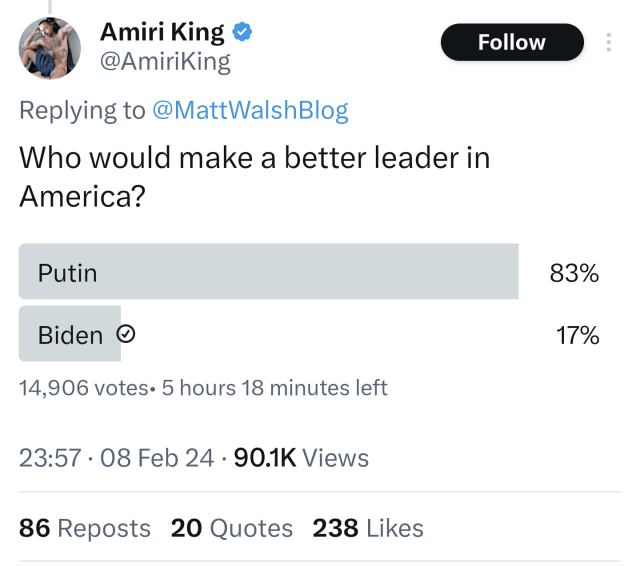
Task: Click the 90.1K Views counter
Action: pyautogui.click(x=301, y=458)
